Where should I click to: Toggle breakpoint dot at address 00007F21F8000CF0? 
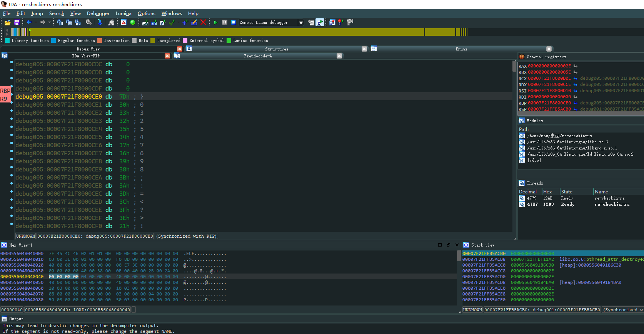[12, 226]
